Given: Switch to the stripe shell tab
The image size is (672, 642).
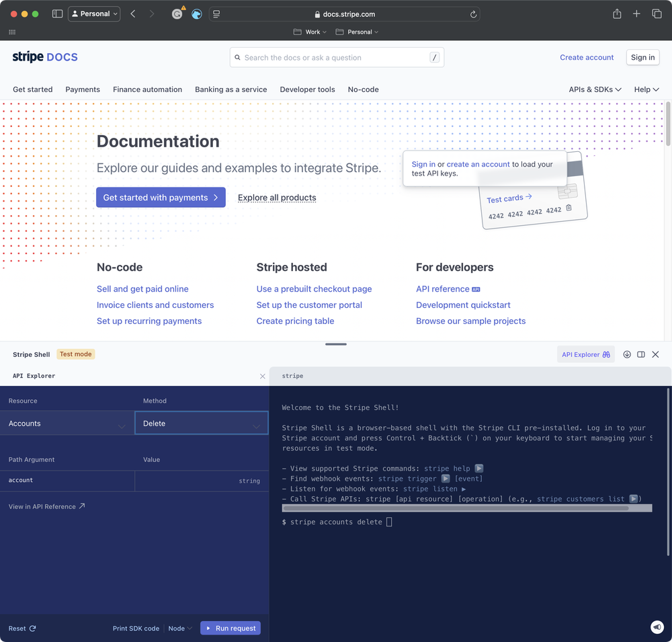Looking at the screenshot, I should tap(293, 376).
